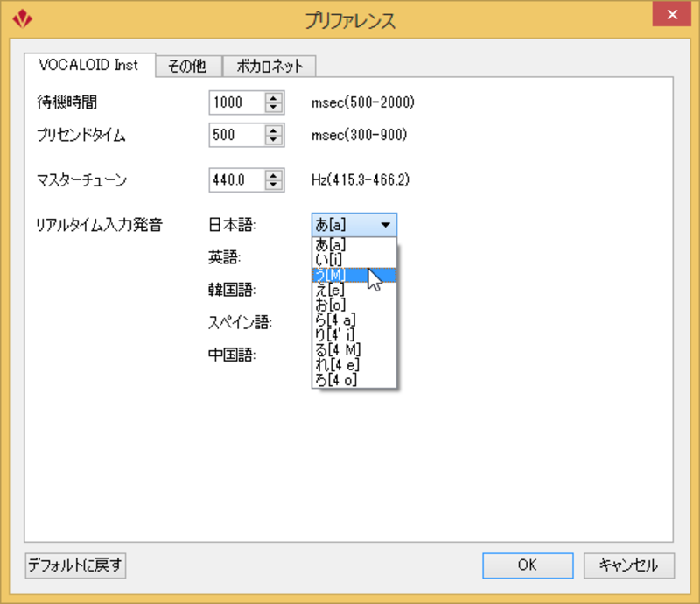Select う[M] from the dropdown list
Viewport: 700px width, 604px height.
click(354, 275)
